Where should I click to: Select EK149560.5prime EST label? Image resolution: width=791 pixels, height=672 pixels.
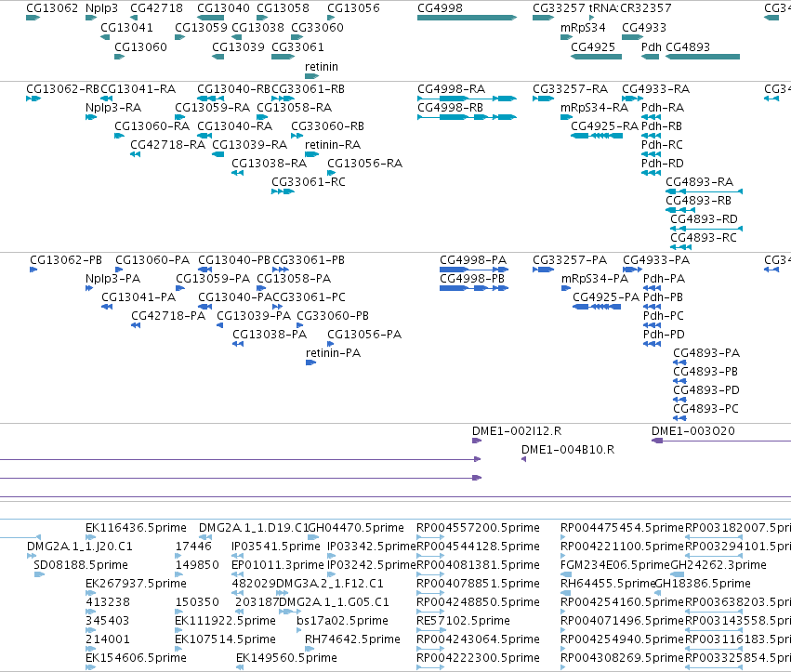point(286,658)
